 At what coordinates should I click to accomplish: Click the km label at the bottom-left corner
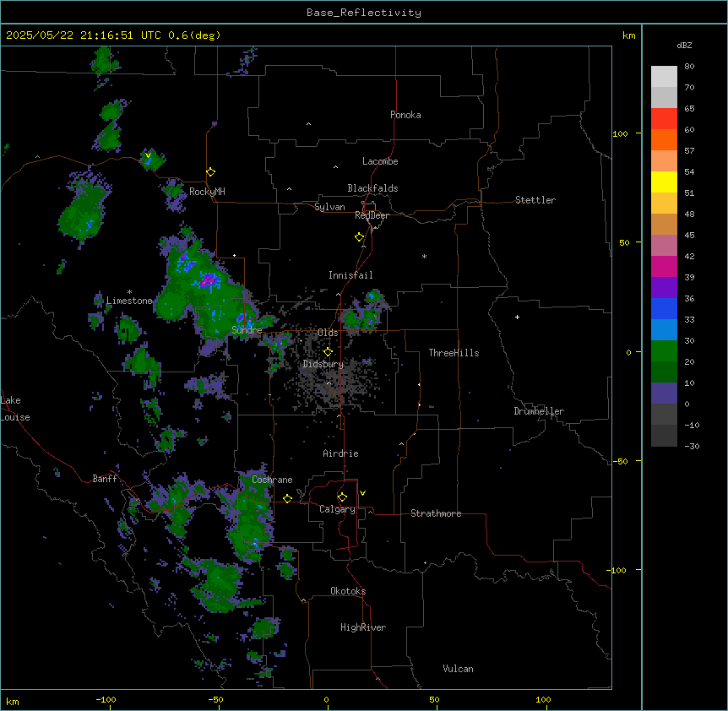(13, 702)
